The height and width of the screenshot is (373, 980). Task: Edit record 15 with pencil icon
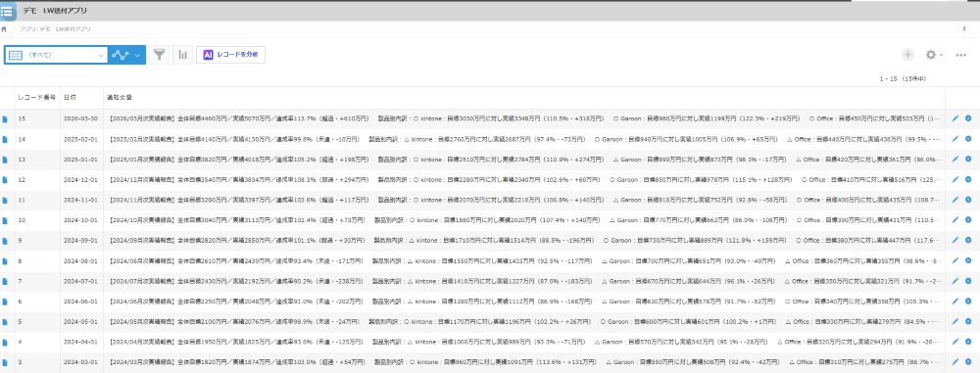(955, 118)
